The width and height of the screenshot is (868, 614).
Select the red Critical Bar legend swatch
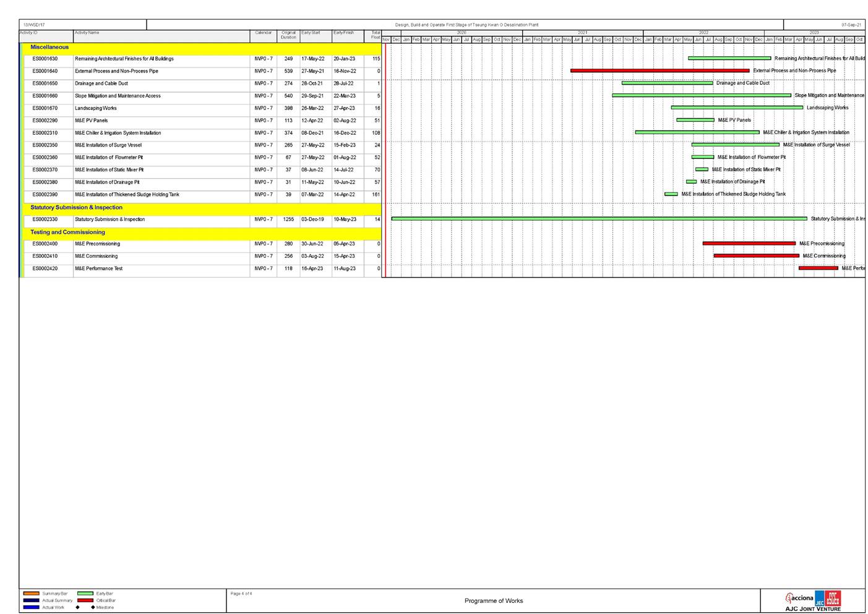coord(85,600)
